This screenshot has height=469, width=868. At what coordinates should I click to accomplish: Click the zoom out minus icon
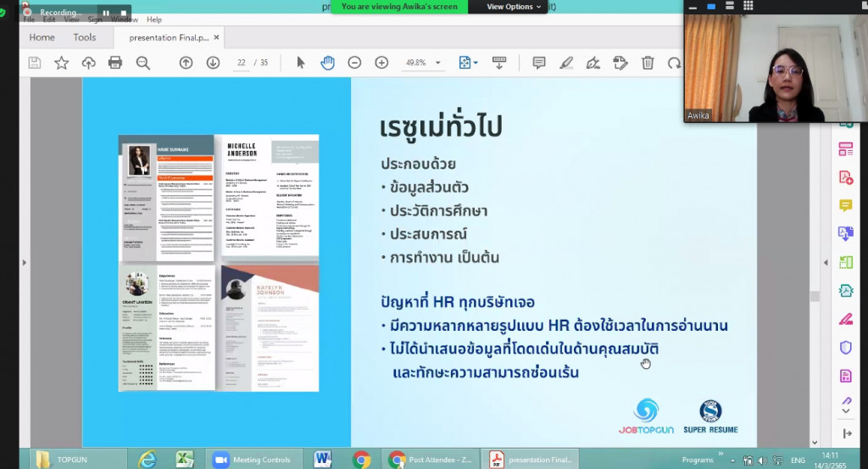354,63
